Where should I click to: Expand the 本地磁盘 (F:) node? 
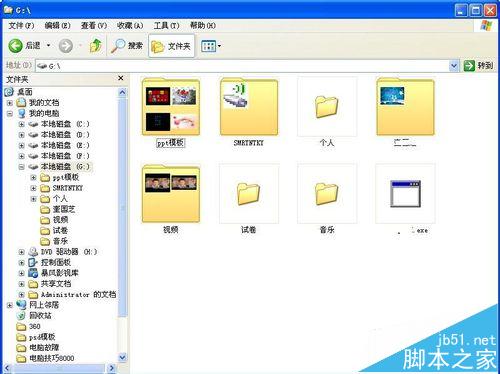[x=22, y=156]
